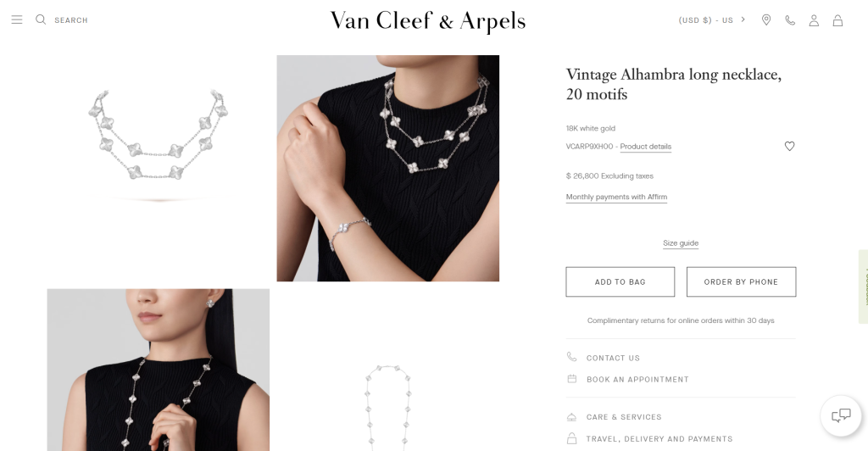
Task: Open the account profile icon
Action: (814, 20)
